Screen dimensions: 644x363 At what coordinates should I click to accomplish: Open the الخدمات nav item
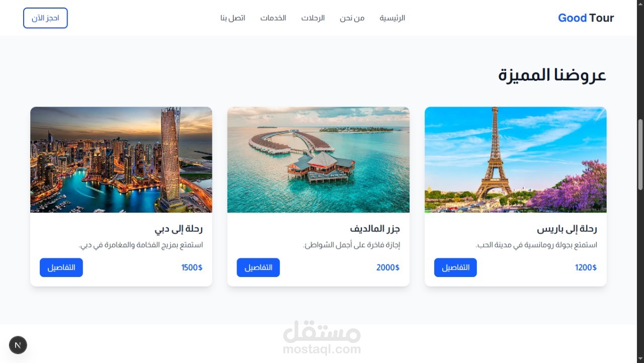[x=273, y=18]
